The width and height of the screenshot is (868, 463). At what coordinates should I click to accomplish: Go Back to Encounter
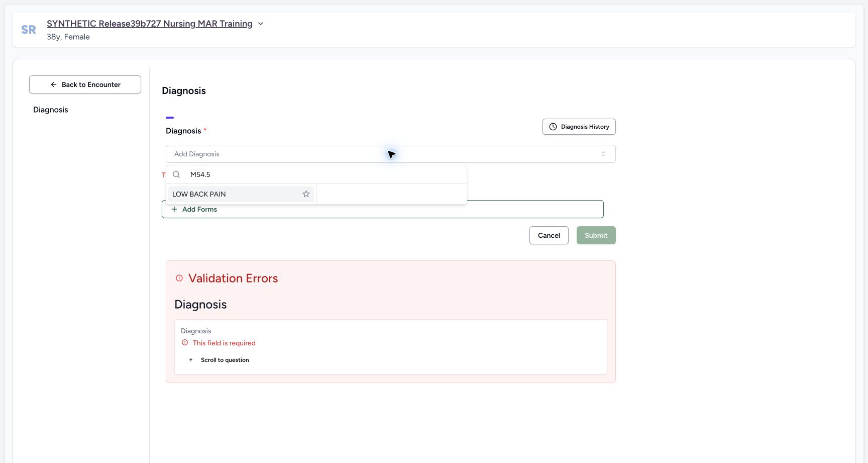tap(85, 84)
